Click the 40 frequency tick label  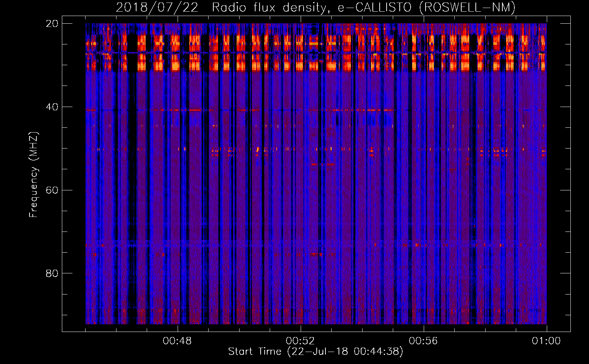point(52,107)
